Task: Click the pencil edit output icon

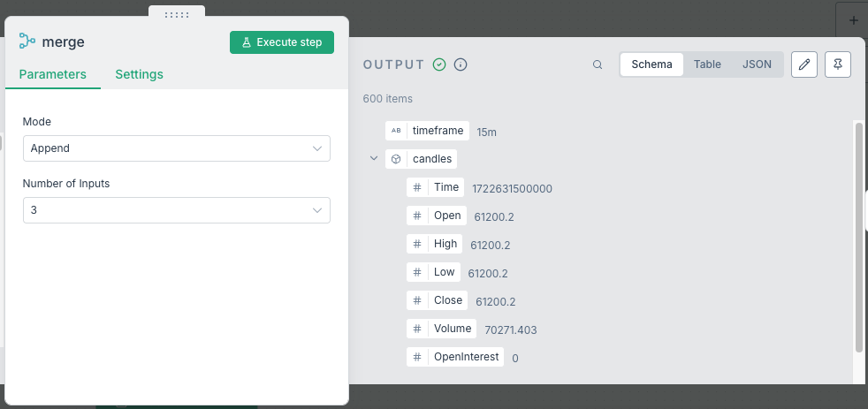Action: (803, 64)
